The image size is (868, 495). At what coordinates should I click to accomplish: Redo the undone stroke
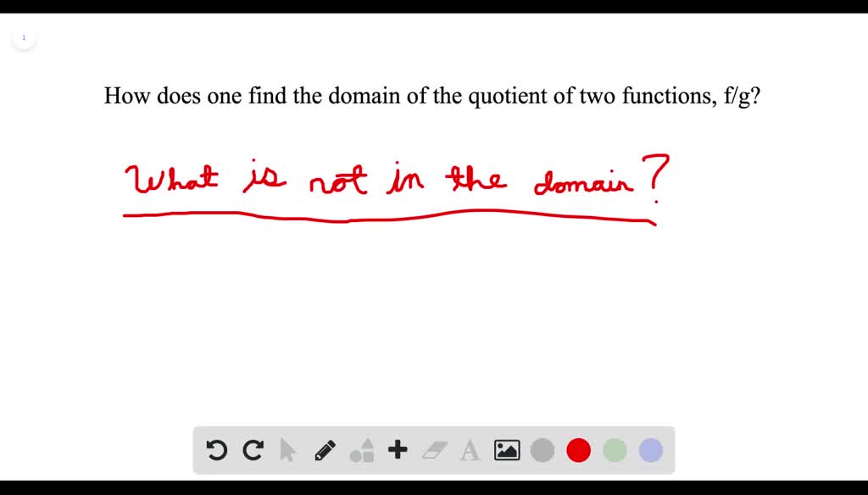[x=253, y=450]
